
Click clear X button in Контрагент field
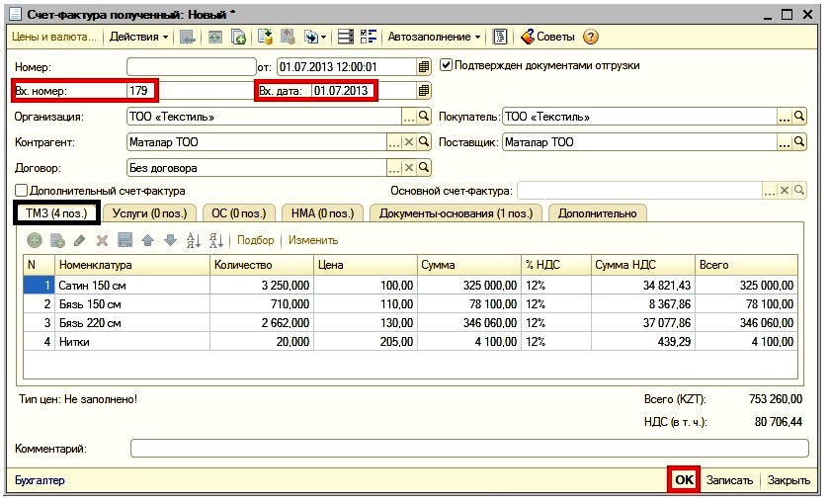click(x=408, y=142)
